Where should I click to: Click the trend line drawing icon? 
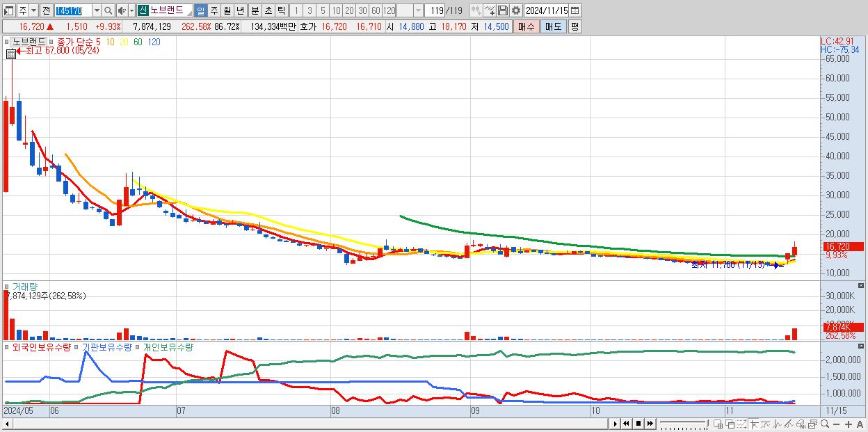765,424
